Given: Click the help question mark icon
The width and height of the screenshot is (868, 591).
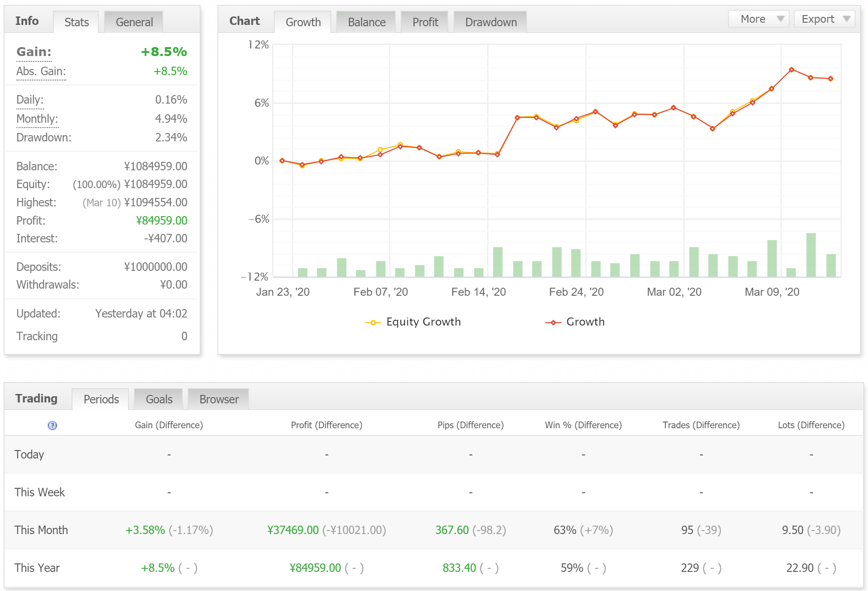Looking at the screenshot, I should tap(52, 426).
